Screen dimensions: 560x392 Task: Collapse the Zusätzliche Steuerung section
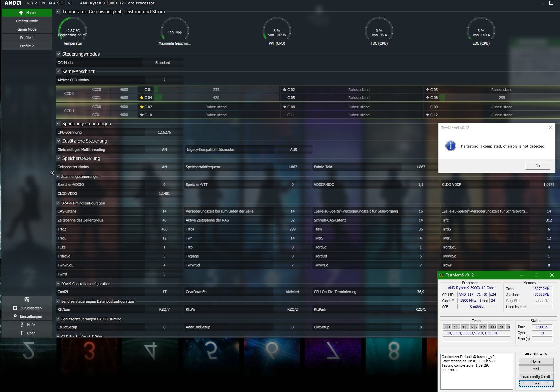tap(58, 141)
